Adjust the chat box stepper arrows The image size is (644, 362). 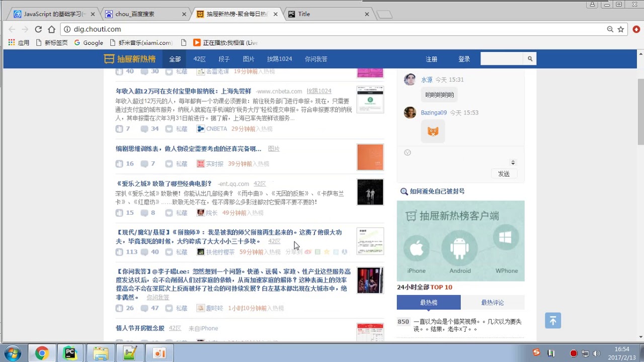tap(513, 162)
